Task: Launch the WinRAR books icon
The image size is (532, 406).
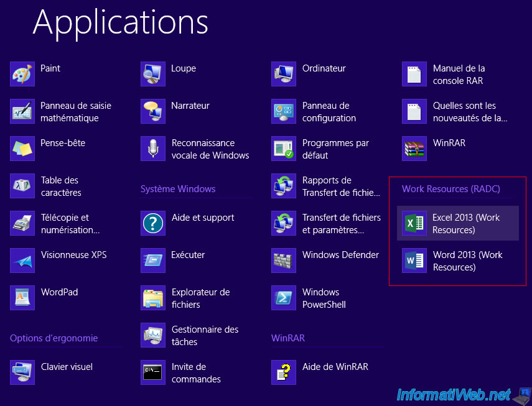Action: (414, 149)
